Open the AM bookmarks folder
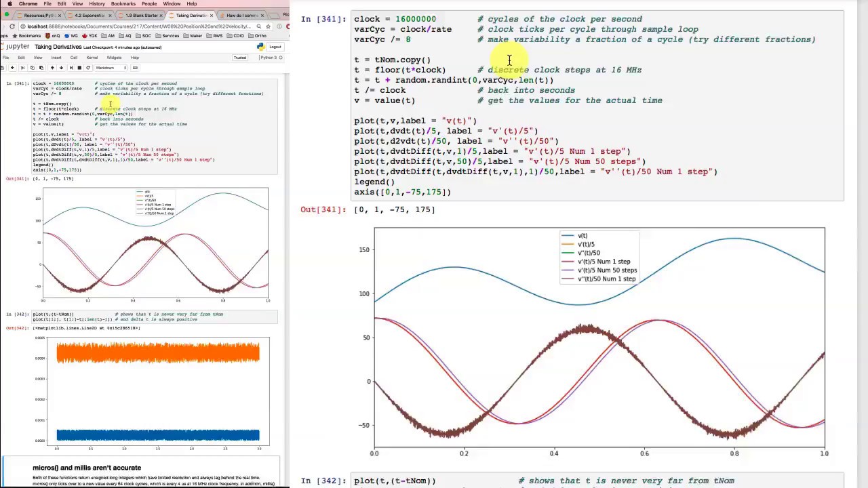 tap(107, 35)
